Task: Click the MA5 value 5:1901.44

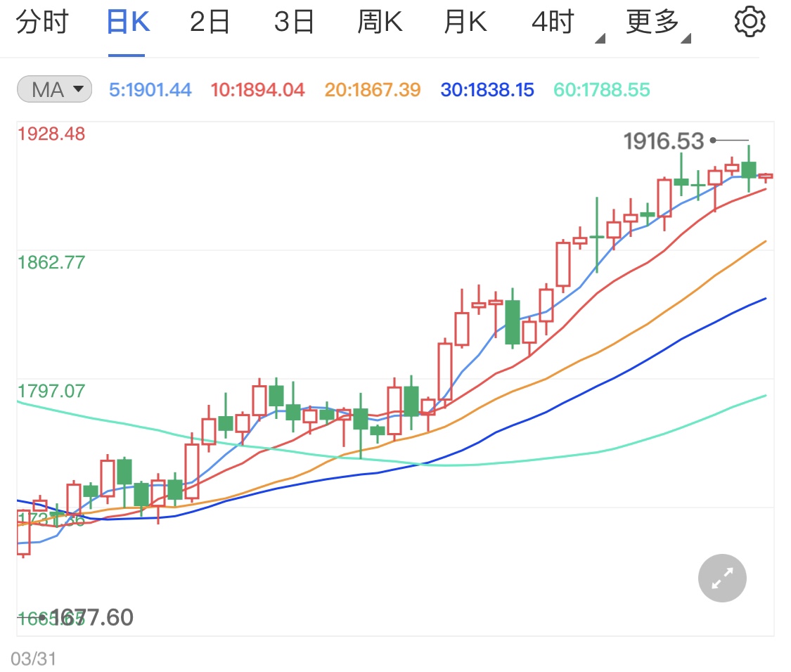Action: coord(150,90)
